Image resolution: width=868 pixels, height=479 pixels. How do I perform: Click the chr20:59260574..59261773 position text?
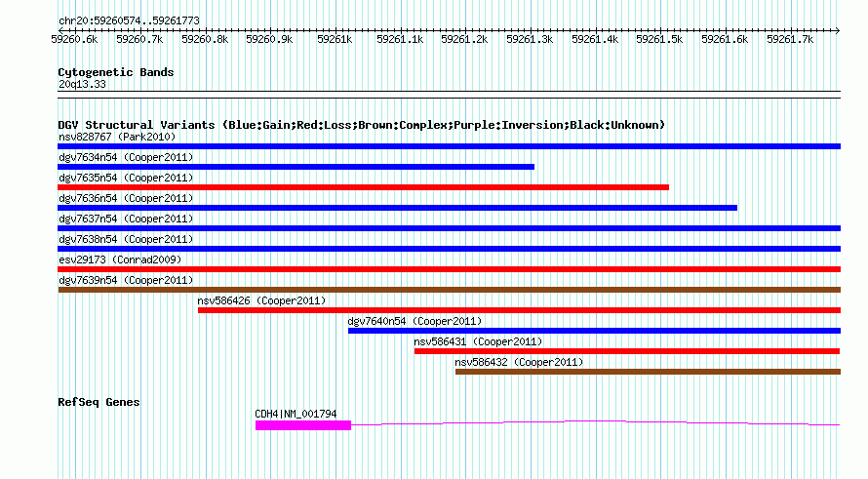click(129, 21)
